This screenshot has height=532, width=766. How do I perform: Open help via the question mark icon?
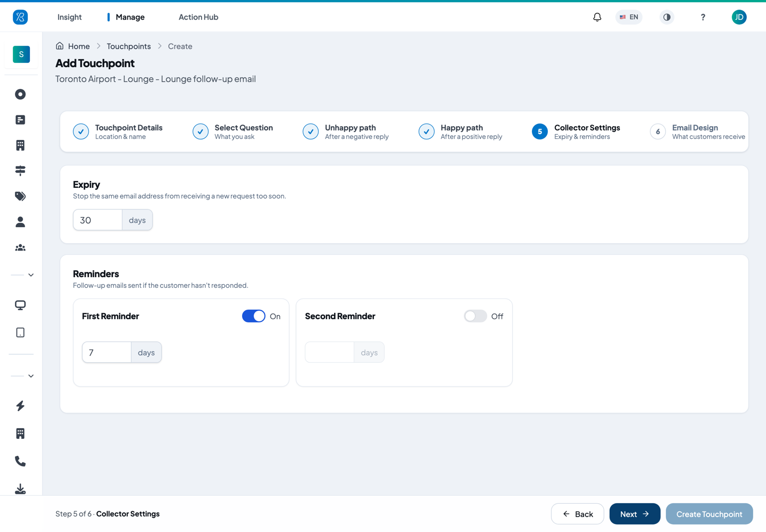pyautogui.click(x=703, y=17)
